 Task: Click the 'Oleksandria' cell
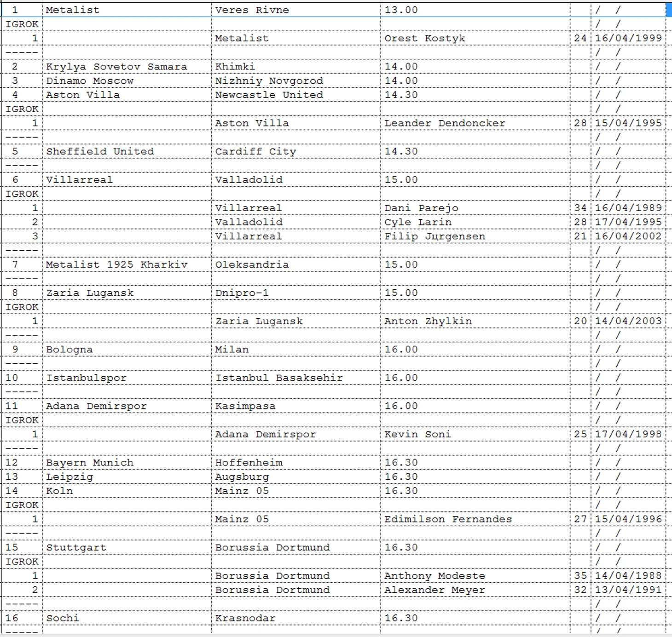296,264
